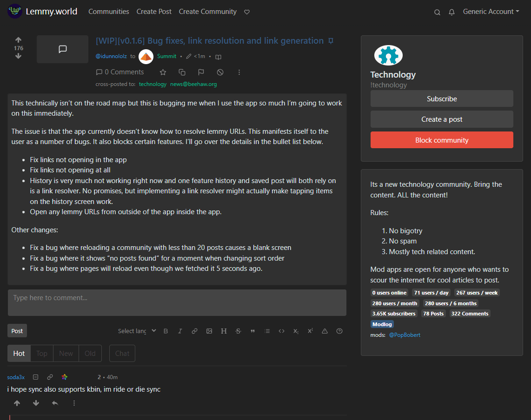Insert a code block in the comment editor
The height and width of the screenshot is (420, 531).
[281, 331]
